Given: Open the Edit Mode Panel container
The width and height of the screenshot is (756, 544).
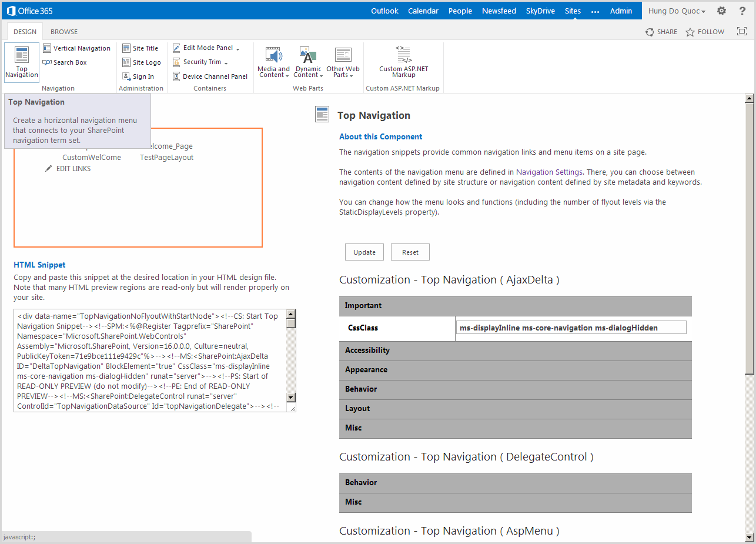Looking at the screenshot, I should [x=207, y=48].
